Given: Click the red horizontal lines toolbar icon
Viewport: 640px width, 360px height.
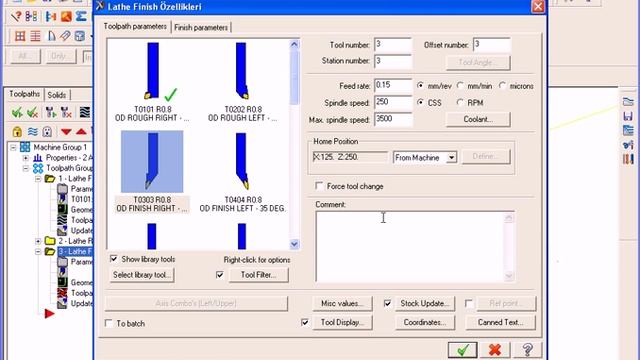Looking at the screenshot, I should tap(35, 36).
